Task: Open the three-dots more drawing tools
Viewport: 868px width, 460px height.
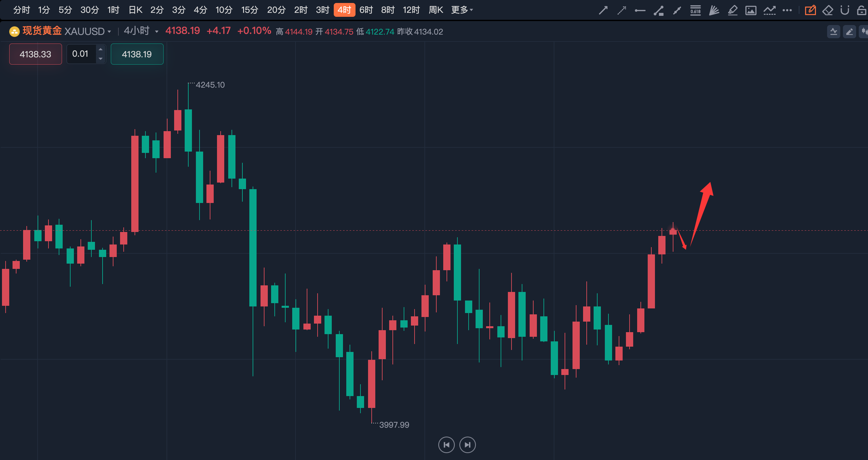Action: [x=787, y=10]
